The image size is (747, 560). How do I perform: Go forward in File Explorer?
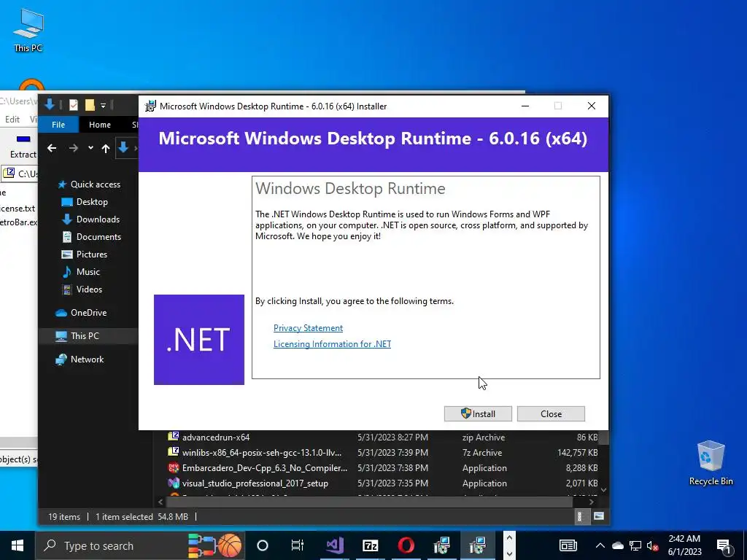click(73, 149)
